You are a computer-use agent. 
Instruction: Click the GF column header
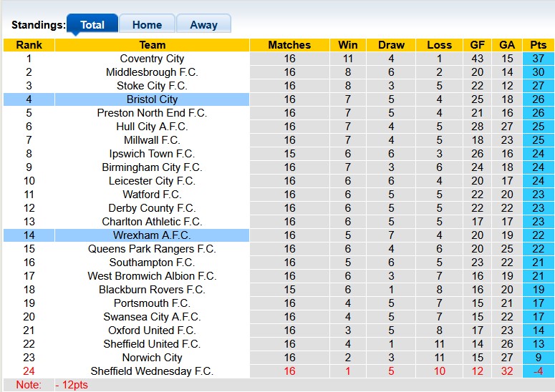tap(477, 45)
